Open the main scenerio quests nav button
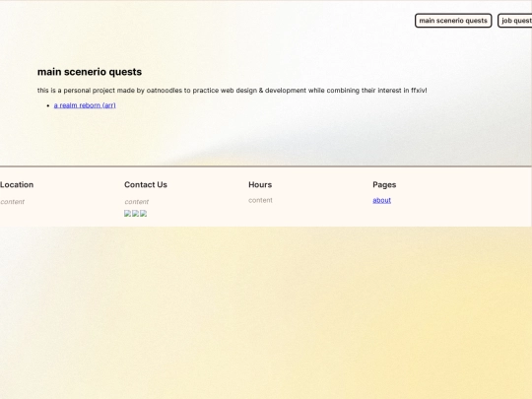 (x=453, y=21)
